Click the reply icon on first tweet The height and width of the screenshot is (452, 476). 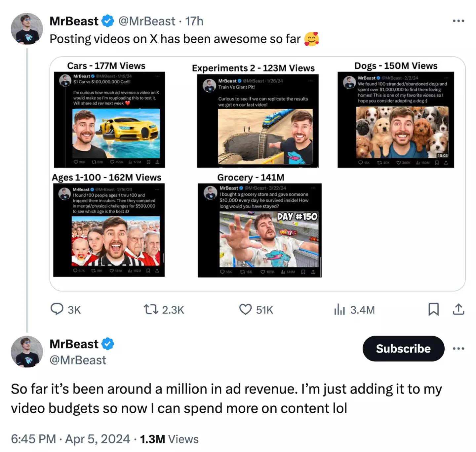(57, 309)
